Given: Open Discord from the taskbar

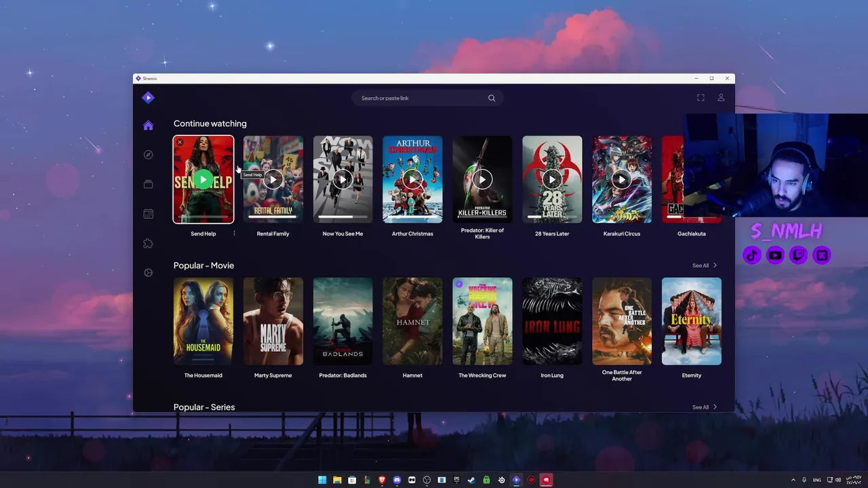Looking at the screenshot, I should [397, 480].
